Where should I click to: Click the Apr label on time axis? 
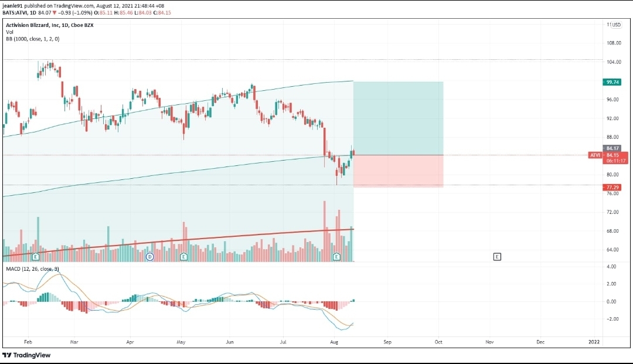(130, 342)
